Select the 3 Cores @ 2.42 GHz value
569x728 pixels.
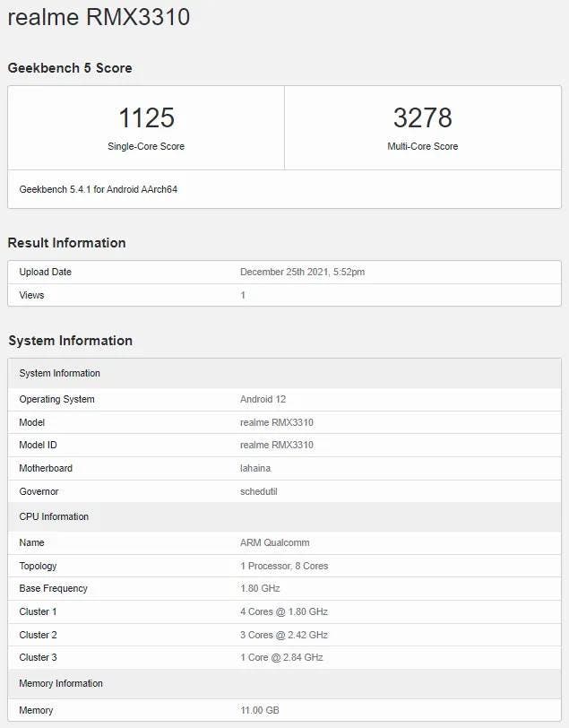coord(284,635)
